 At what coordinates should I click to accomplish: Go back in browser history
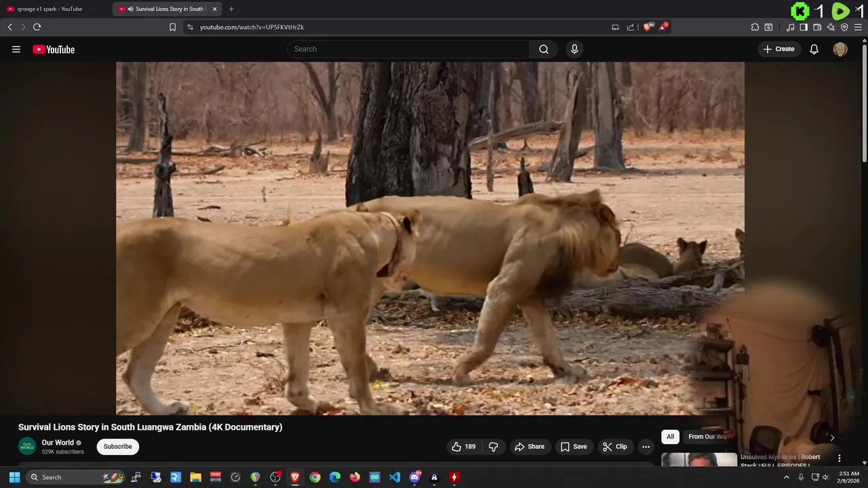coord(9,27)
